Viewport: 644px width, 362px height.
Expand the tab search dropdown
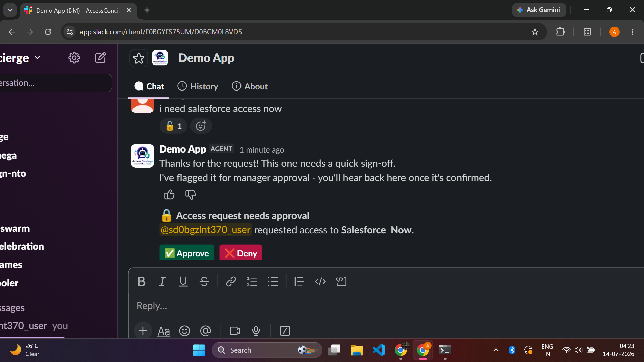[10, 10]
